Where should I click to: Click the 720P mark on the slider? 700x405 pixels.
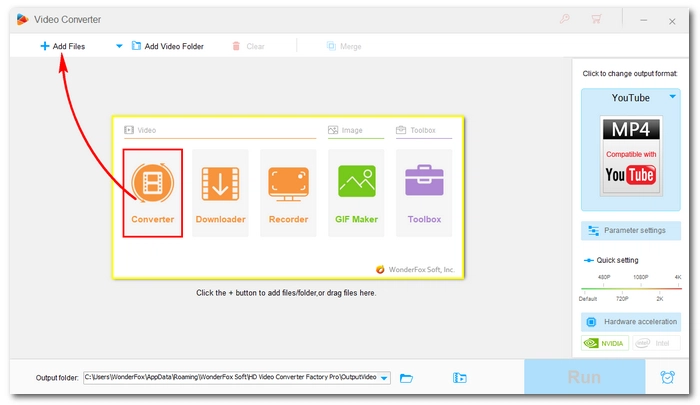pos(622,298)
